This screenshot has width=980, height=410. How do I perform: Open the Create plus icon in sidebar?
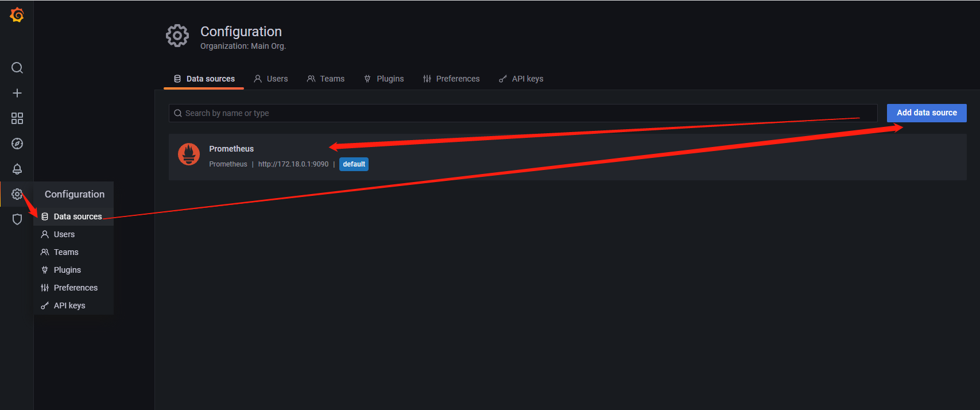point(17,93)
